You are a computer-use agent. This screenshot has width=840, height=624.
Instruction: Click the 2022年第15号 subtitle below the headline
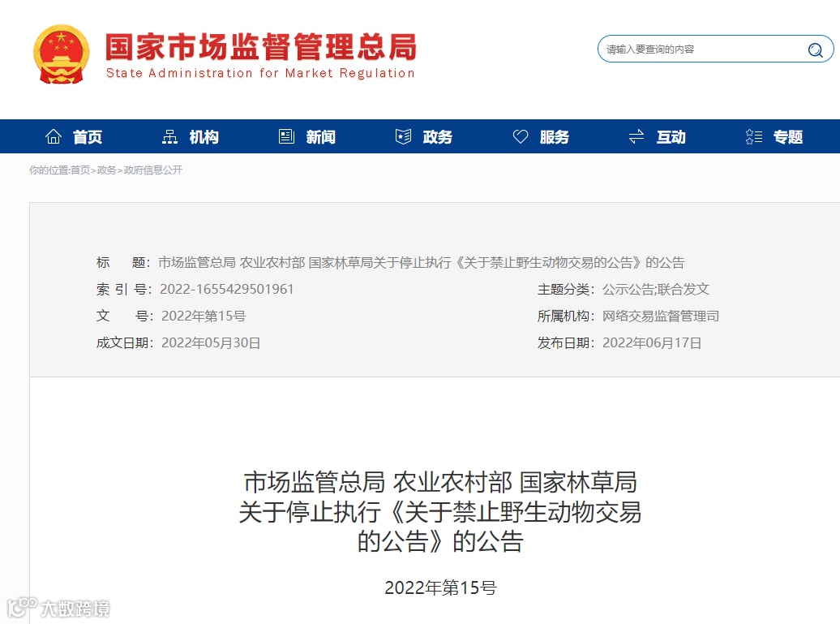coord(440,587)
